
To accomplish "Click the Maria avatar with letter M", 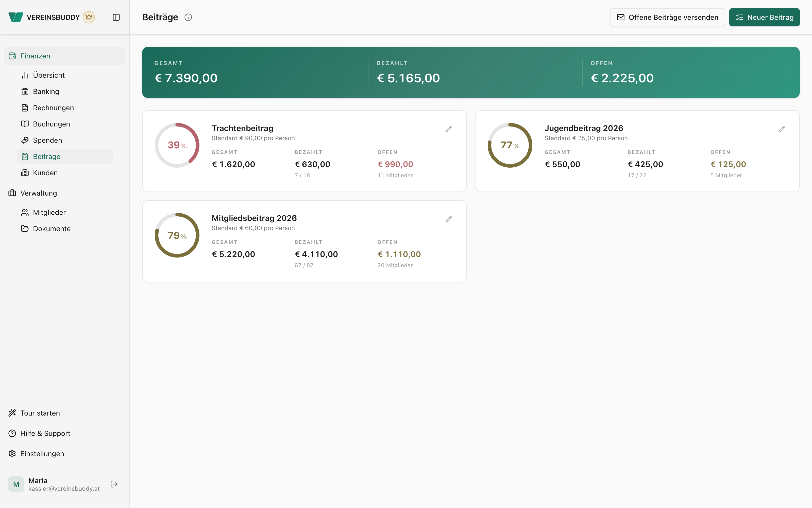I will pyautogui.click(x=16, y=484).
